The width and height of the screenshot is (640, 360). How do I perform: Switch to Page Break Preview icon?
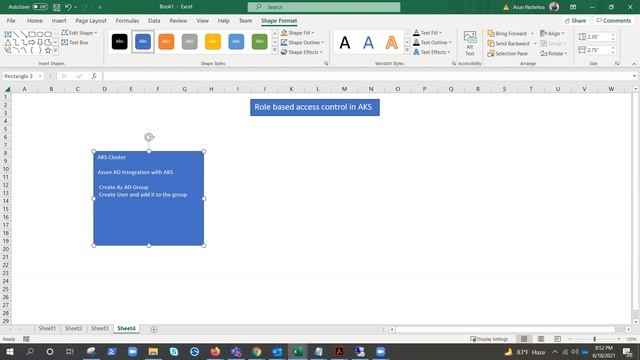pos(558,339)
